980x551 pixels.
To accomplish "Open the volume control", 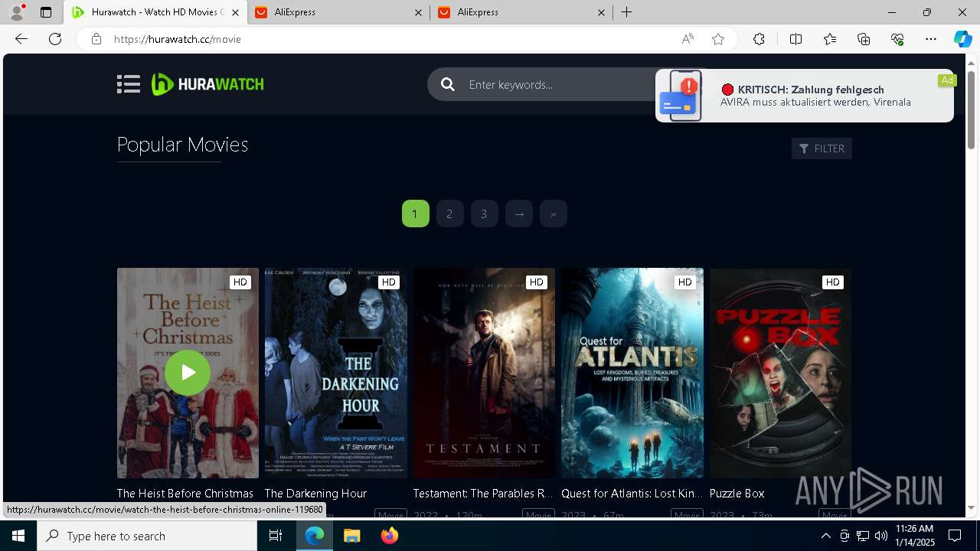I will [x=880, y=536].
